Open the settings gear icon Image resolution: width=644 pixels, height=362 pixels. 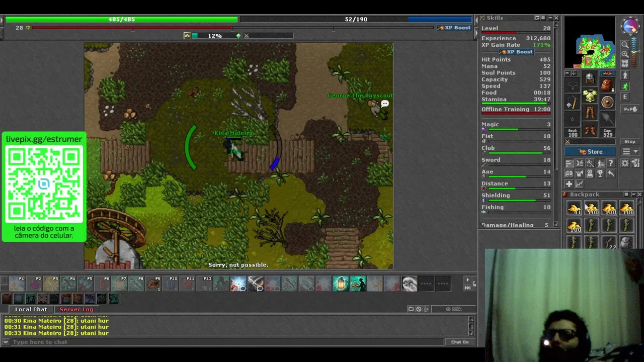click(625, 163)
